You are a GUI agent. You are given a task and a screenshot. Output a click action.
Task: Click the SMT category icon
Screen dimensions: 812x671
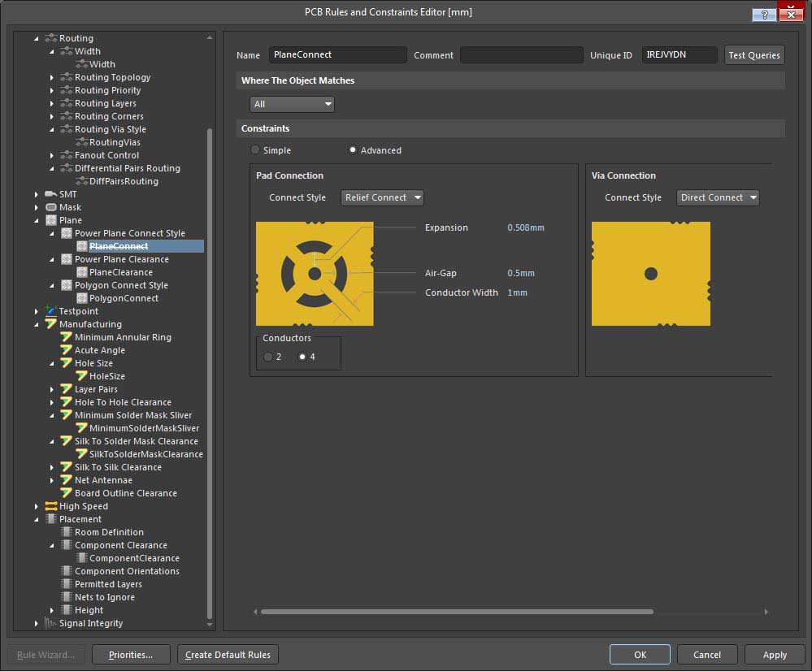[51, 194]
